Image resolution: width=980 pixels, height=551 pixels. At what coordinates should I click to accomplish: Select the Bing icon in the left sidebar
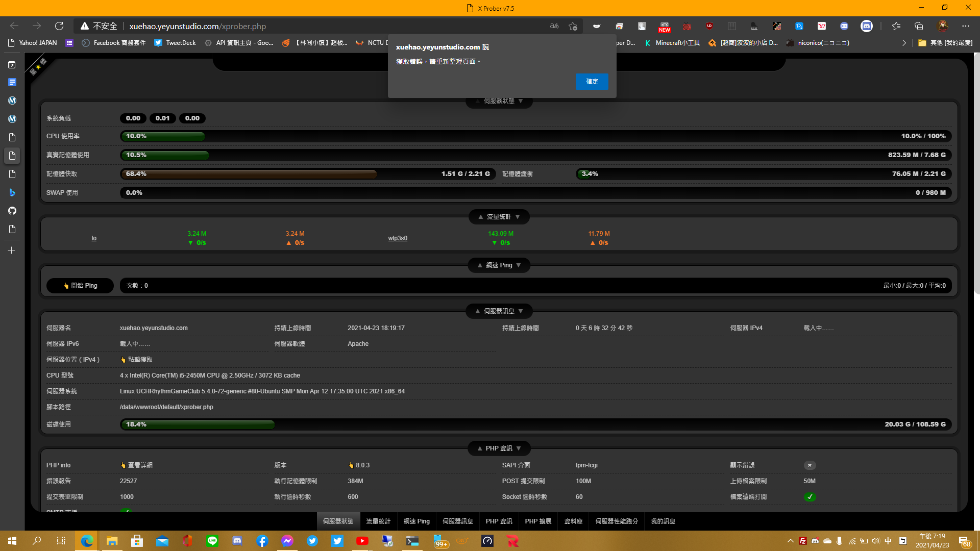click(12, 192)
